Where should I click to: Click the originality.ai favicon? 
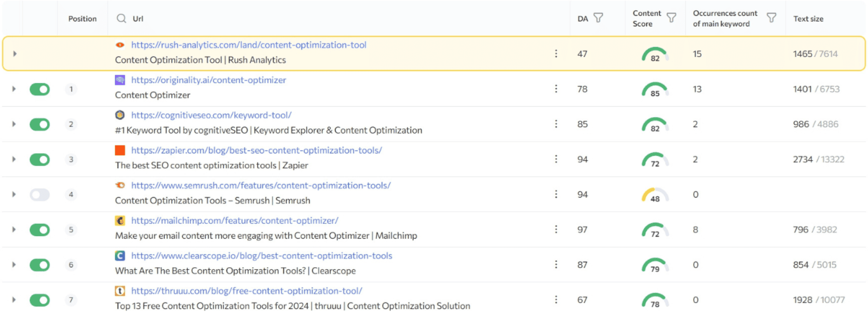pyautogui.click(x=120, y=80)
